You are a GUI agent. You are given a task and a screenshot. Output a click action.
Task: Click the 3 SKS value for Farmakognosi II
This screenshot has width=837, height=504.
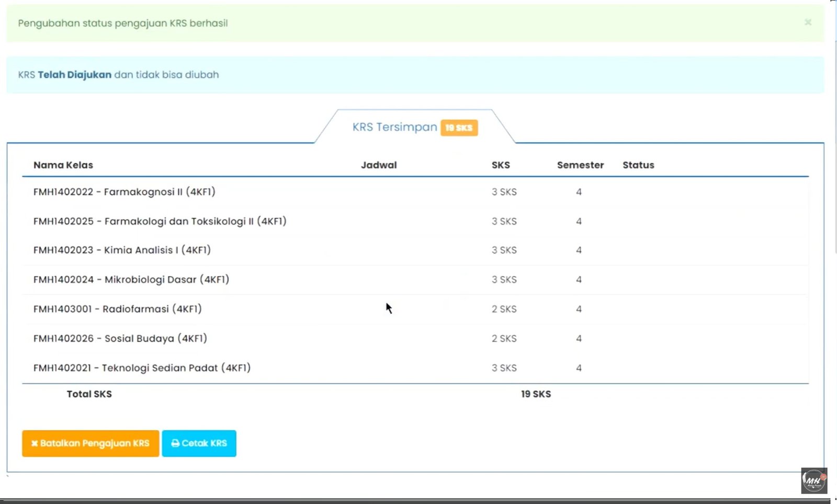point(504,192)
